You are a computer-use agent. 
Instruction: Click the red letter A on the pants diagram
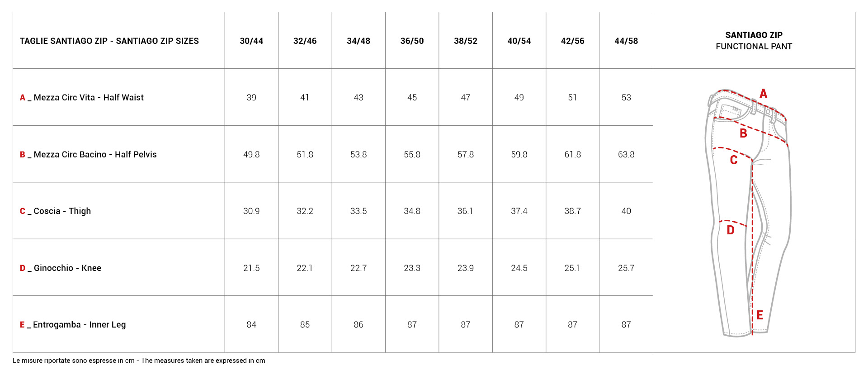click(x=763, y=93)
